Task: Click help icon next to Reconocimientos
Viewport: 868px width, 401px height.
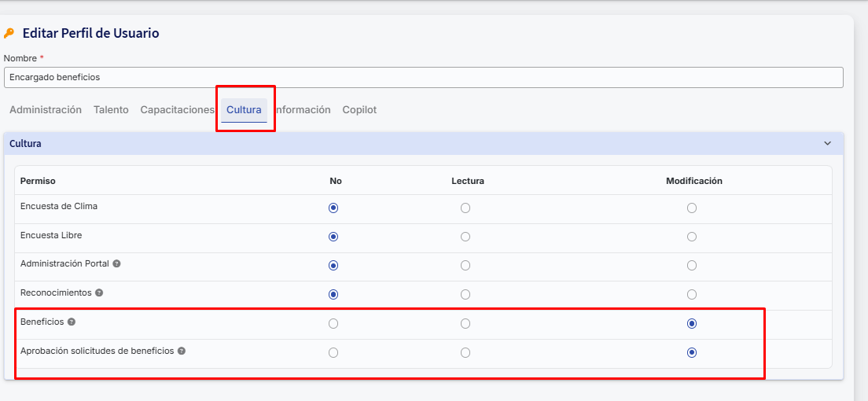Action: pyautogui.click(x=99, y=292)
